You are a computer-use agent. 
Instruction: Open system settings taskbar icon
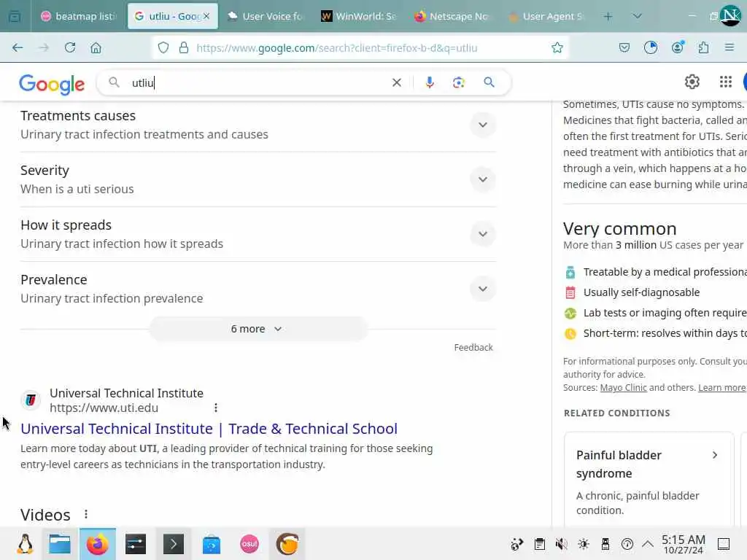coord(135,544)
